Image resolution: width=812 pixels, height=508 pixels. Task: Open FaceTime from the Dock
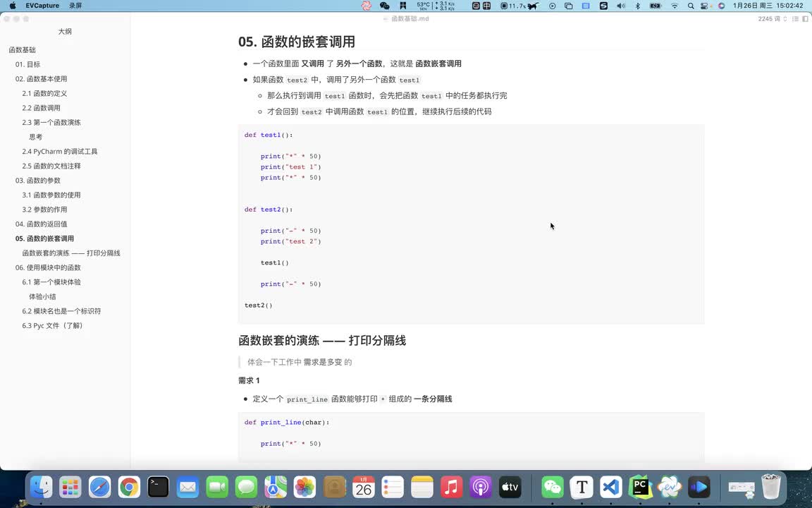click(217, 488)
